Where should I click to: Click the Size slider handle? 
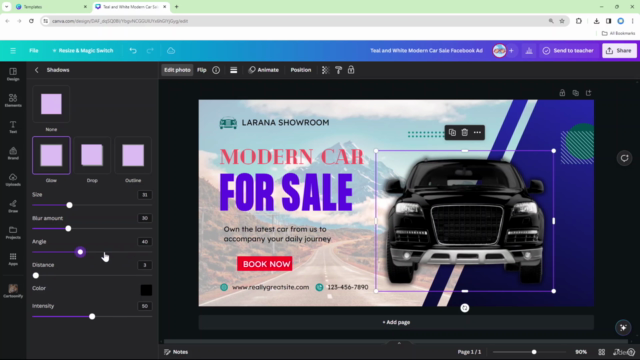tap(69, 205)
